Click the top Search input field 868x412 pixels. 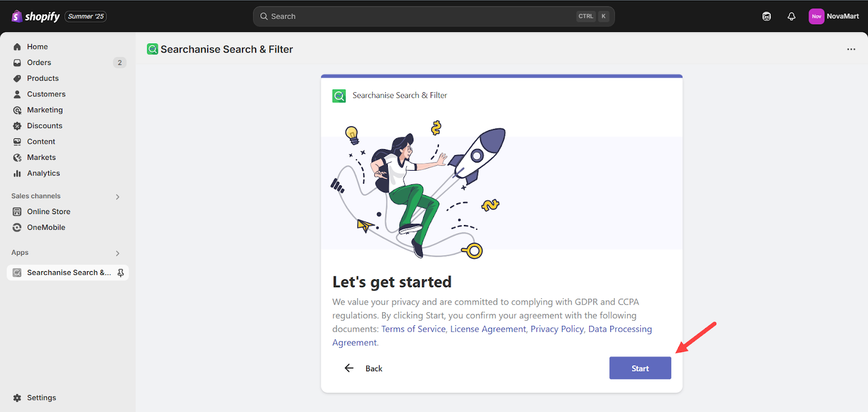click(x=433, y=16)
